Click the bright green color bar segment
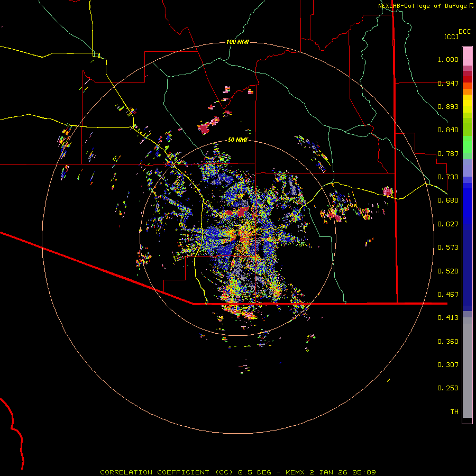The image size is (476, 476). tap(467, 144)
